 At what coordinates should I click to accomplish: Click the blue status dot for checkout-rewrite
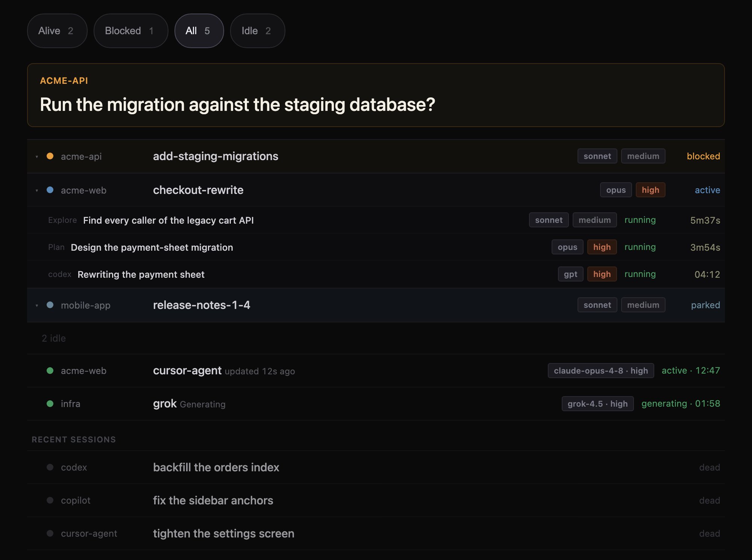click(x=50, y=190)
